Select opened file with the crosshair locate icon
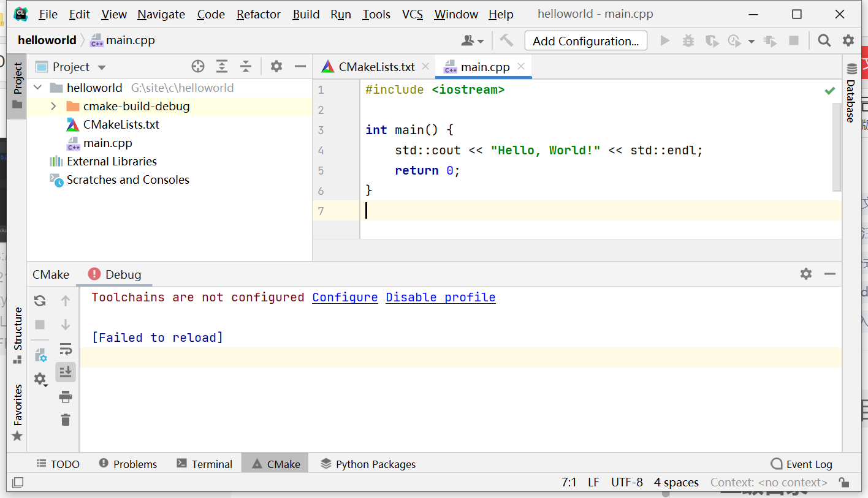The width and height of the screenshot is (868, 498). click(197, 66)
